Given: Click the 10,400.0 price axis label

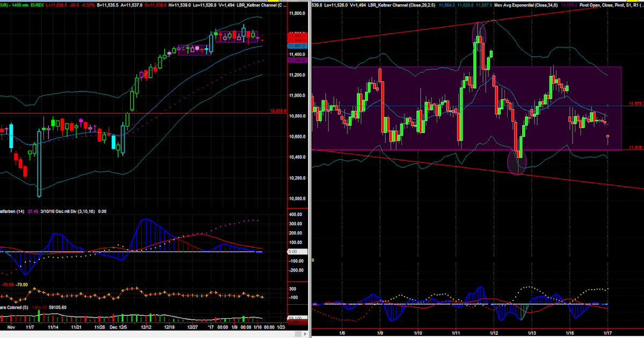Looking at the screenshot, I should [x=297, y=157].
